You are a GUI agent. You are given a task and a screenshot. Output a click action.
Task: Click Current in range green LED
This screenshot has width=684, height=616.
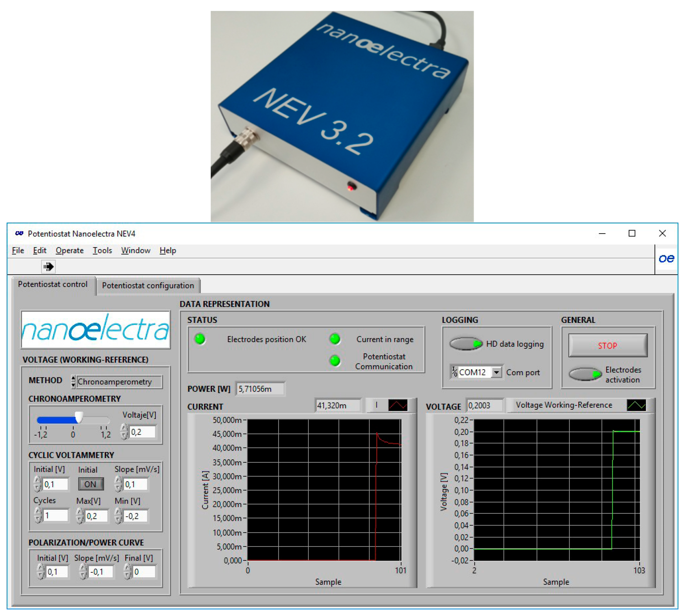pyautogui.click(x=335, y=339)
